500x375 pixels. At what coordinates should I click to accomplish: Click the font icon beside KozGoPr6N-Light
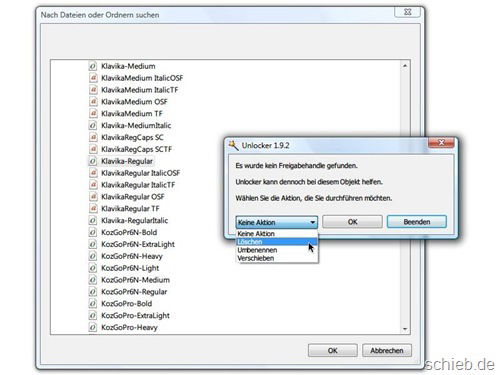pos(93,268)
